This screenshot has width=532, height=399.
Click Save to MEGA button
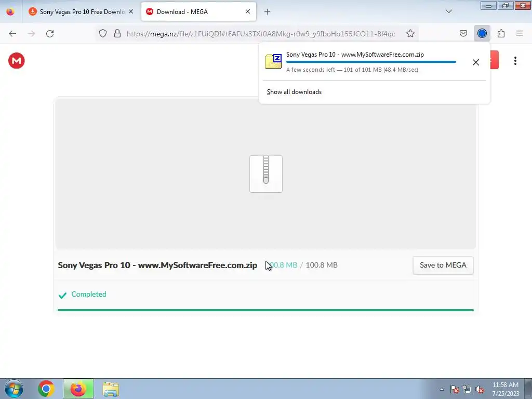pyautogui.click(x=443, y=265)
